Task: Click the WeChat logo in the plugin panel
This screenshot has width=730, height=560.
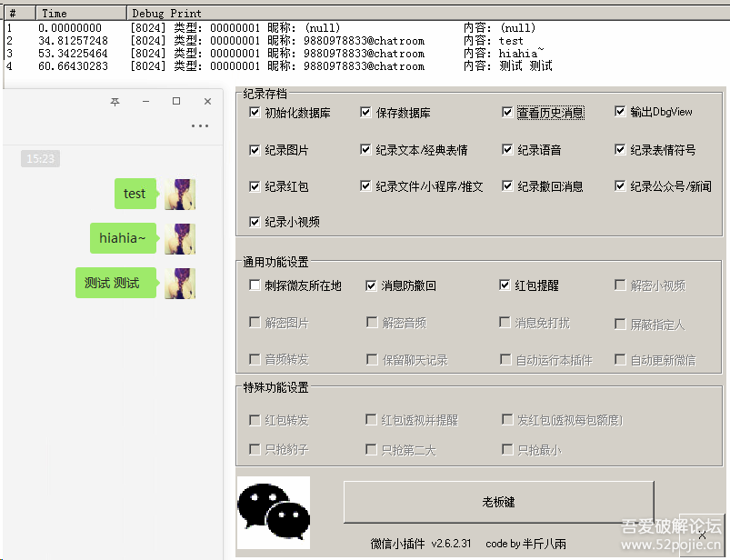Action: [273, 513]
